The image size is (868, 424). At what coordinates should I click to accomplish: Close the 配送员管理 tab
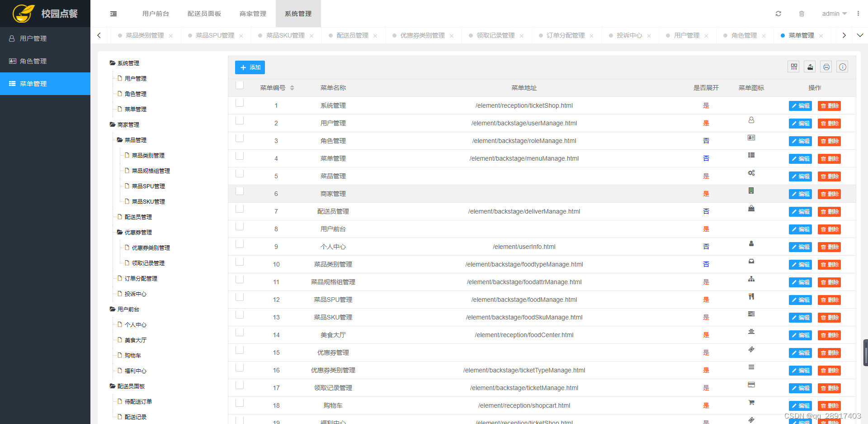click(375, 36)
